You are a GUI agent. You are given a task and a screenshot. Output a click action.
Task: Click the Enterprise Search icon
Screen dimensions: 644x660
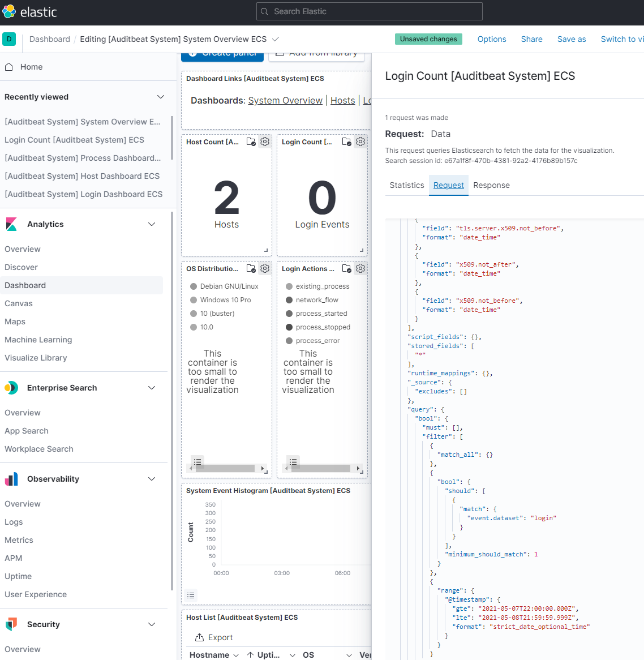click(11, 388)
